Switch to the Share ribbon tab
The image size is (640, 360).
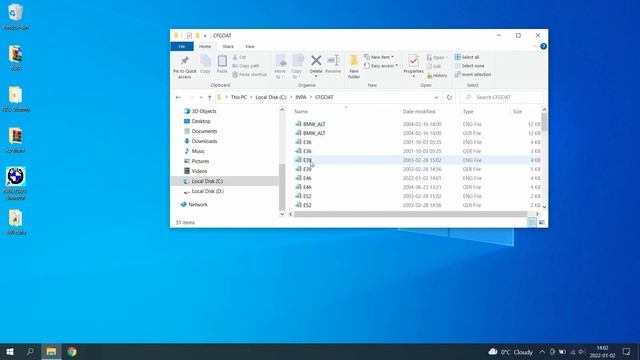coord(228,47)
